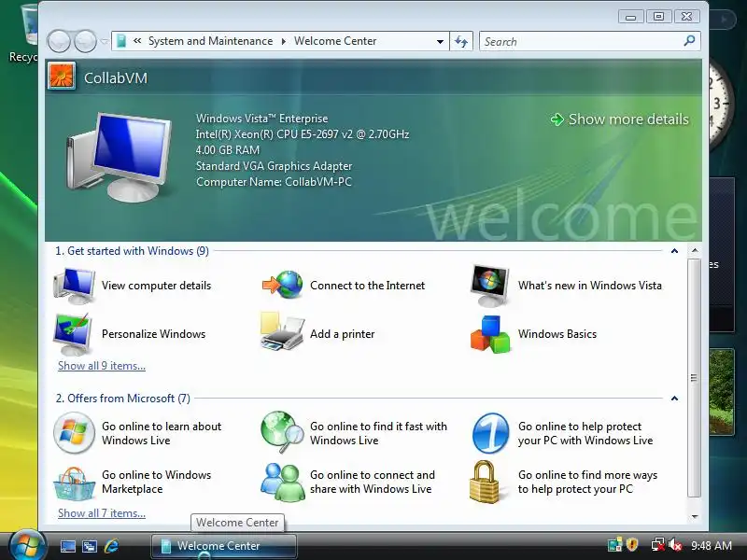
Task: Click the Connect to the Internet globe icon
Action: (283, 285)
